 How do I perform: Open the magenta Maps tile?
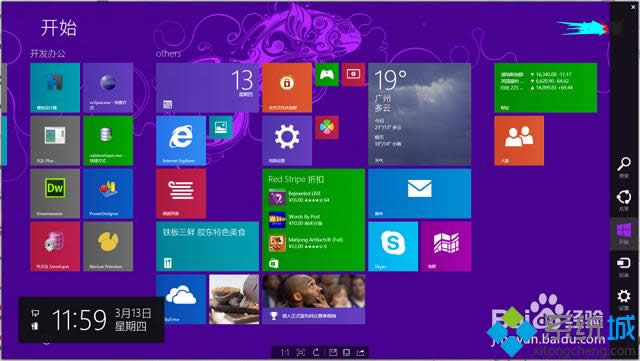point(446,247)
